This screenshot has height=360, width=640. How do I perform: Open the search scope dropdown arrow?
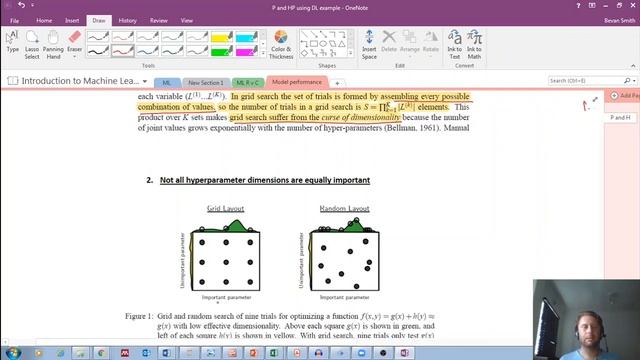[634, 81]
